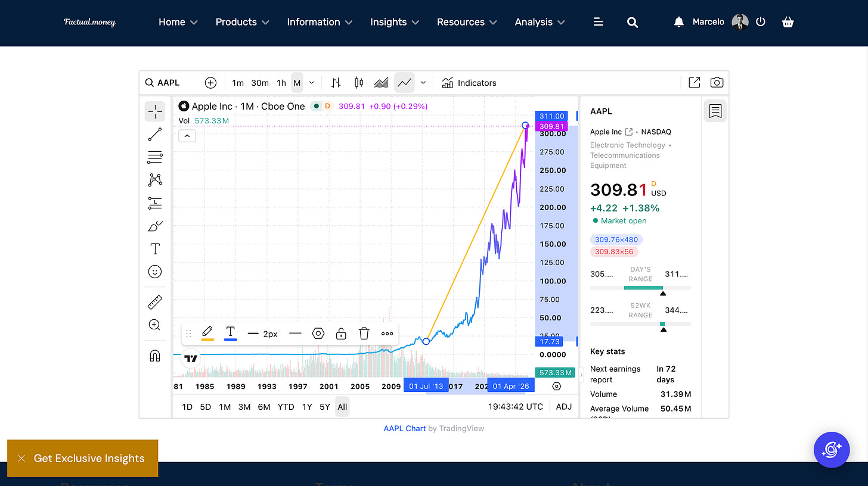Open the time interval dropdown chevron

[x=311, y=83]
